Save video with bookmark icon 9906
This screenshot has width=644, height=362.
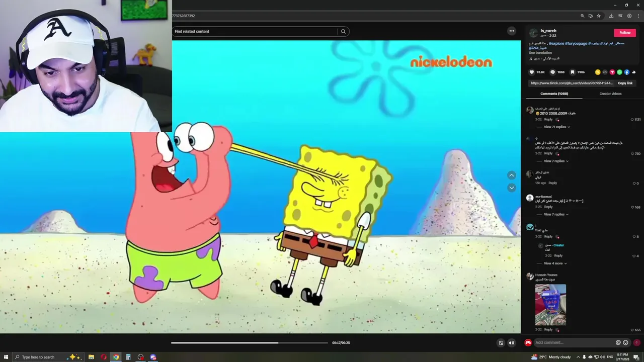(x=573, y=72)
